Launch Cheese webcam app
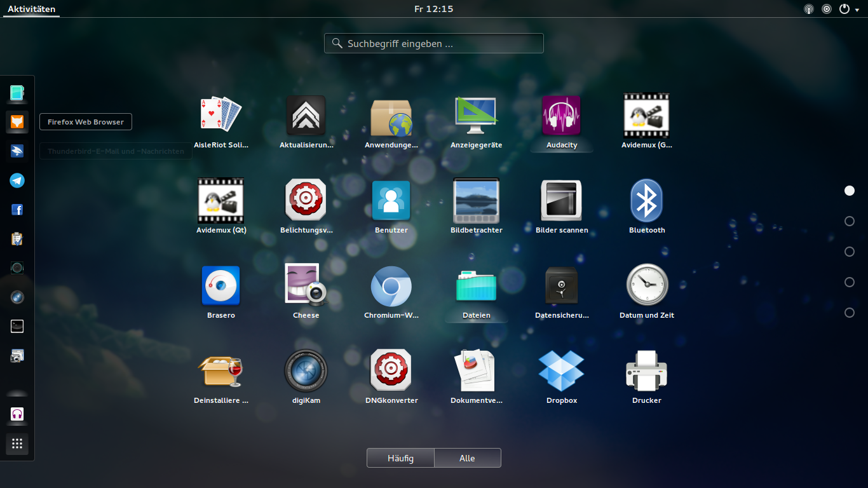The width and height of the screenshot is (868, 488). click(306, 286)
